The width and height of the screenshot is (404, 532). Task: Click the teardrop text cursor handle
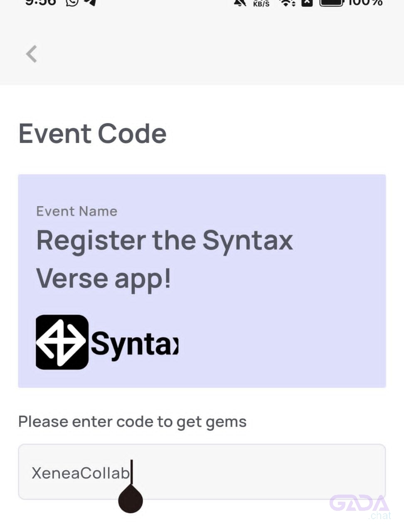point(131,499)
